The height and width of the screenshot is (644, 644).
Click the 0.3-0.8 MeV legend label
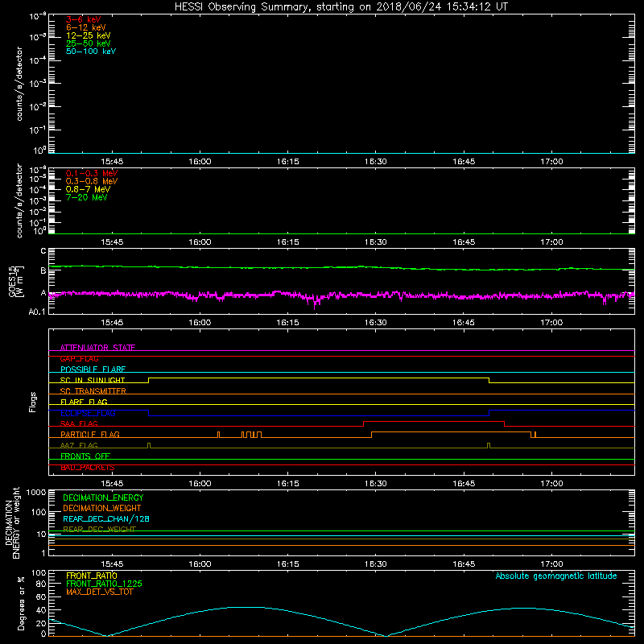(92, 181)
